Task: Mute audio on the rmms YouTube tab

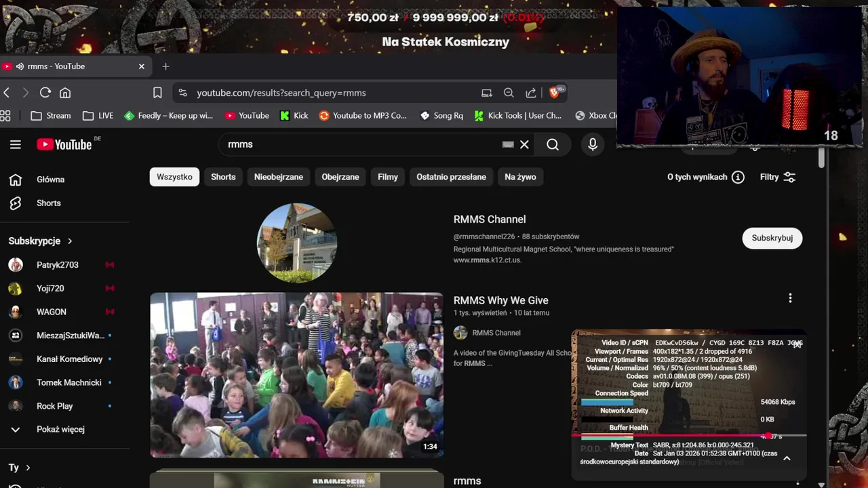Action: (x=20, y=66)
